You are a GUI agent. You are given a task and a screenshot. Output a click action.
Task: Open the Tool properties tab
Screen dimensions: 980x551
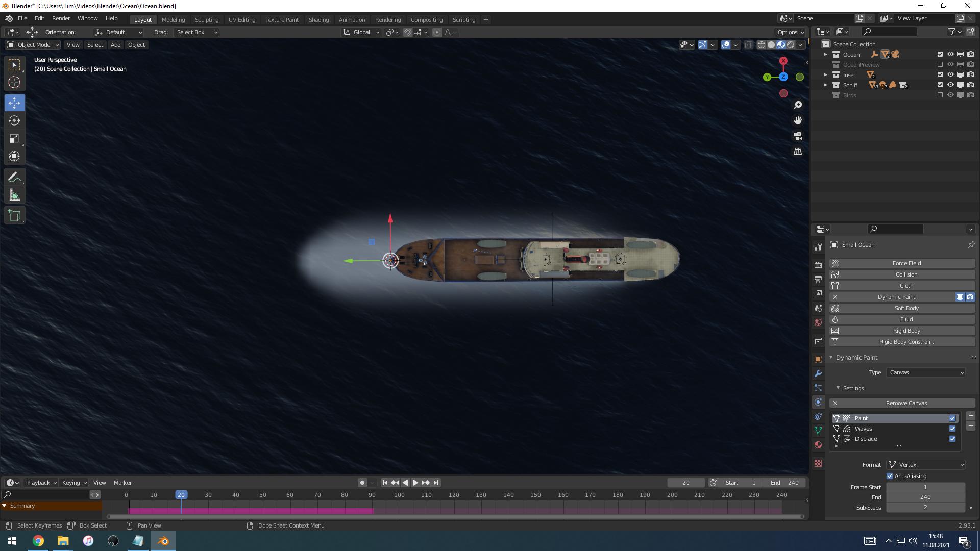click(x=818, y=246)
